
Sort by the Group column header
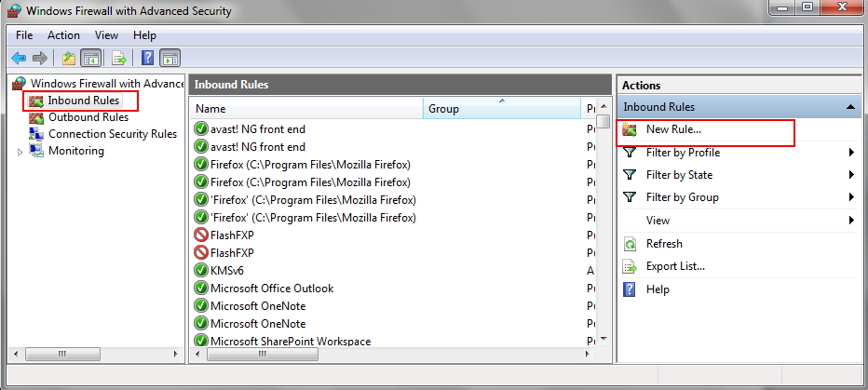tap(502, 109)
